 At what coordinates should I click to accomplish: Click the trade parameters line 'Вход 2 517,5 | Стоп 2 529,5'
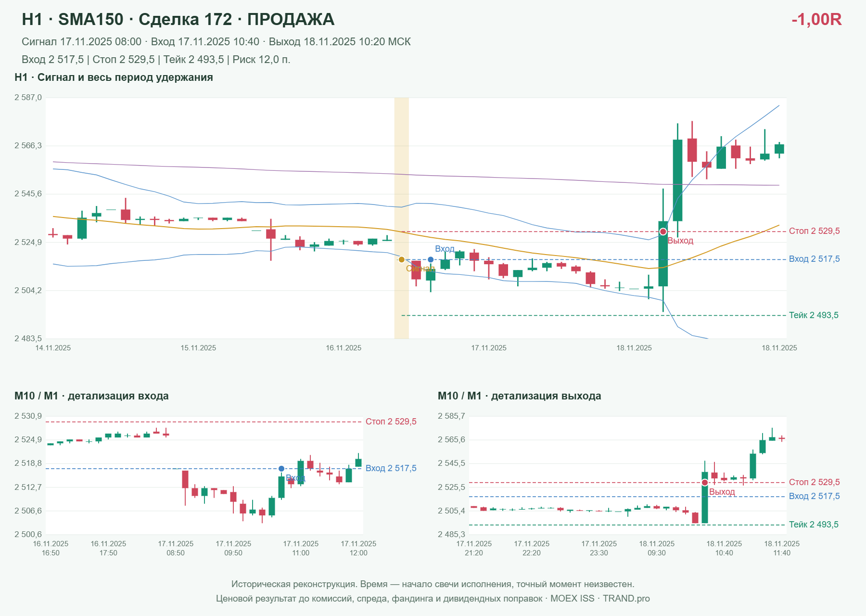(156, 60)
